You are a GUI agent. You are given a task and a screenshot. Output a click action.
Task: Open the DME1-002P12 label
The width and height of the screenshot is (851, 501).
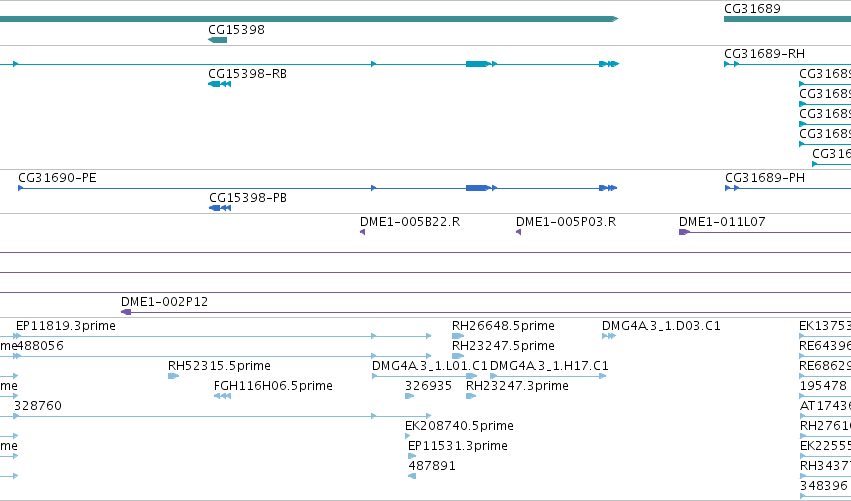[x=164, y=301]
